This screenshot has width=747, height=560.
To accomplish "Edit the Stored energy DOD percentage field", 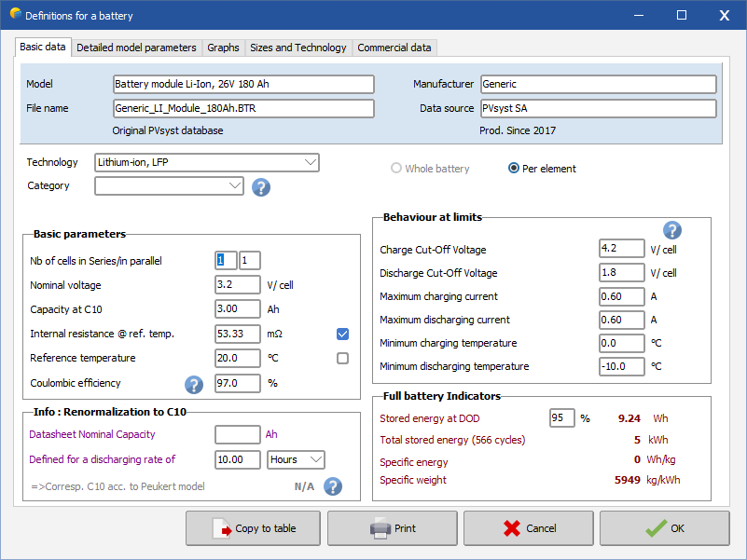I will tap(562, 418).
